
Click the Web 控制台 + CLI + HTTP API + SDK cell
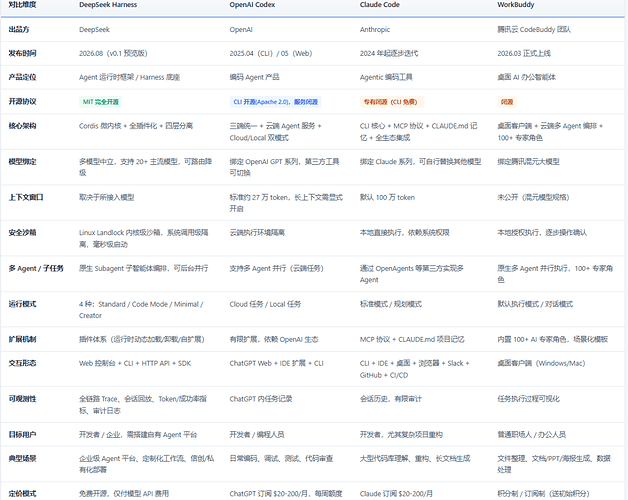click(135, 363)
